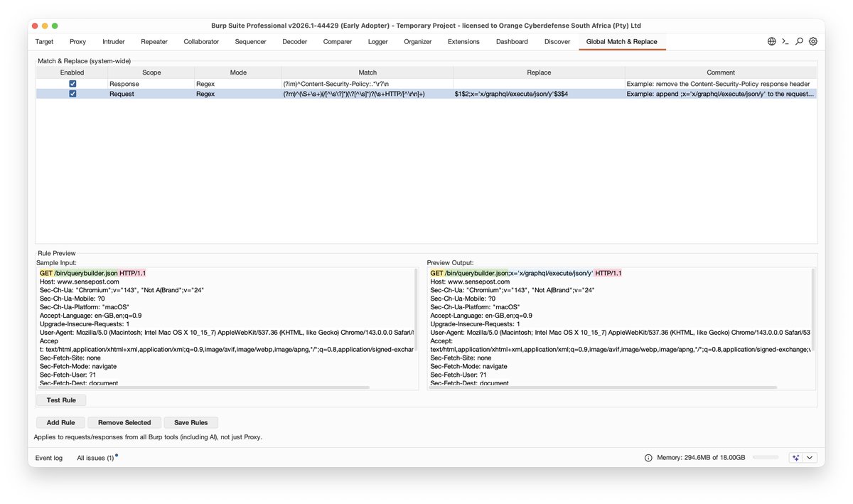The height and width of the screenshot is (504, 853).
Task: Sort by the Scope column header
Action: [x=151, y=73]
